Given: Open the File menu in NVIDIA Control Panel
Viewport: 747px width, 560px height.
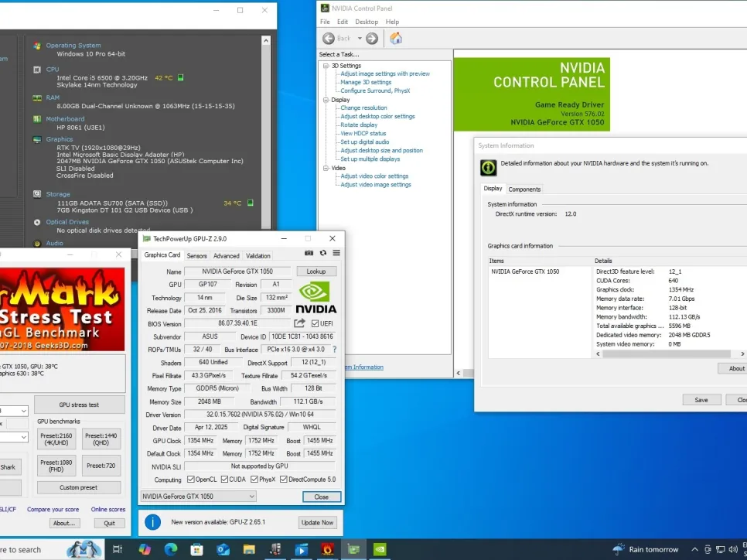Looking at the screenshot, I should [325, 22].
